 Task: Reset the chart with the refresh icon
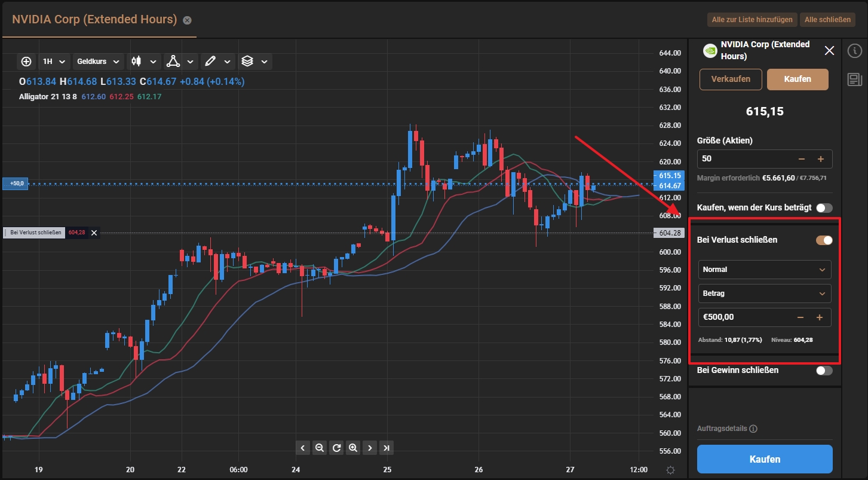pyautogui.click(x=336, y=448)
